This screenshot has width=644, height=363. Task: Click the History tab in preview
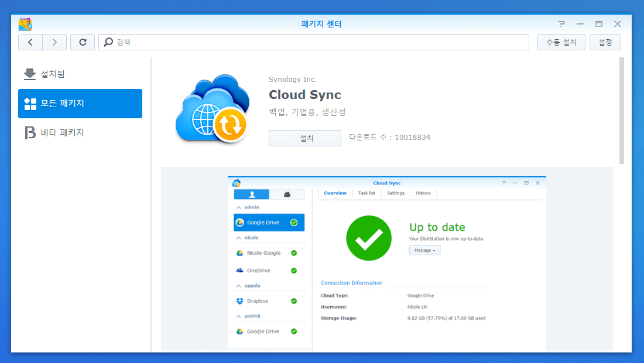point(423,193)
